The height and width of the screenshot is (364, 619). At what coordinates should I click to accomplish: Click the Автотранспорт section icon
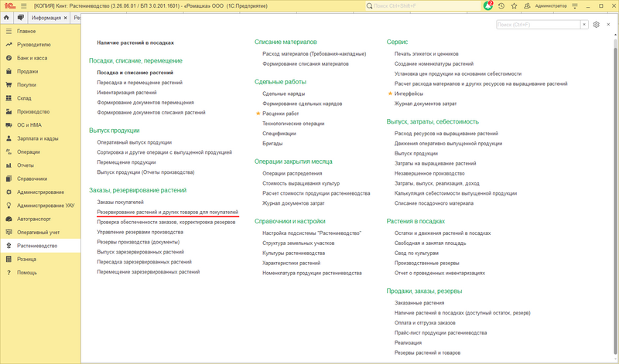point(9,219)
